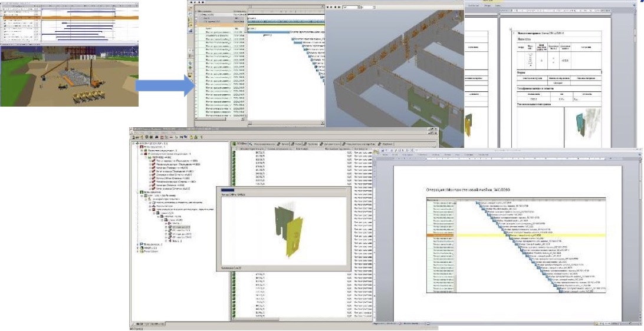
Task: Click the vertical scrollbar of the bottom Word window
Action: [642, 238]
